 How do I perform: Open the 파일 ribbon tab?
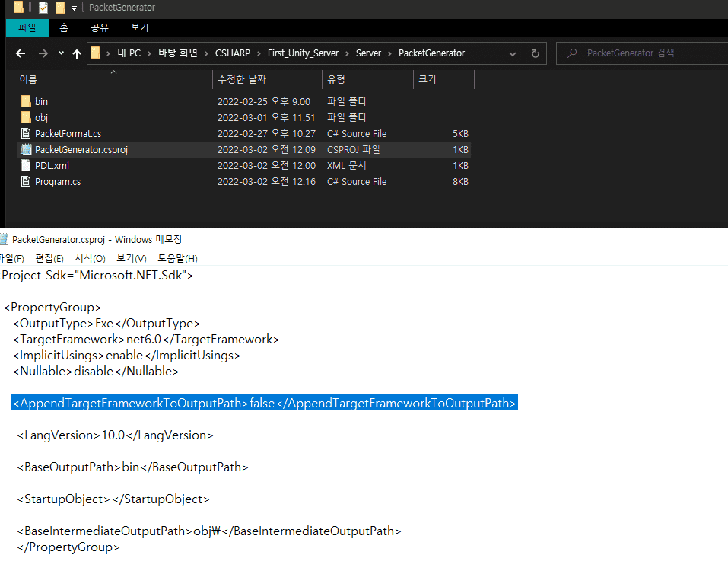click(x=27, y=27)
